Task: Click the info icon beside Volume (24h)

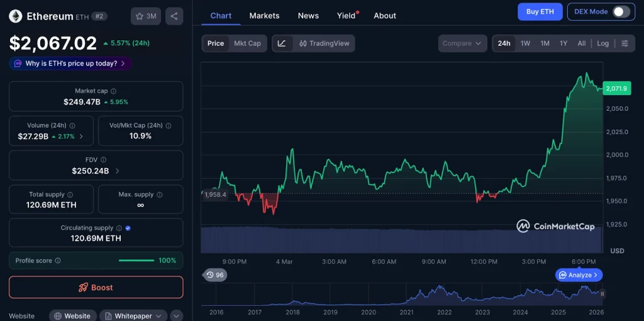Action: coord(72,125)
